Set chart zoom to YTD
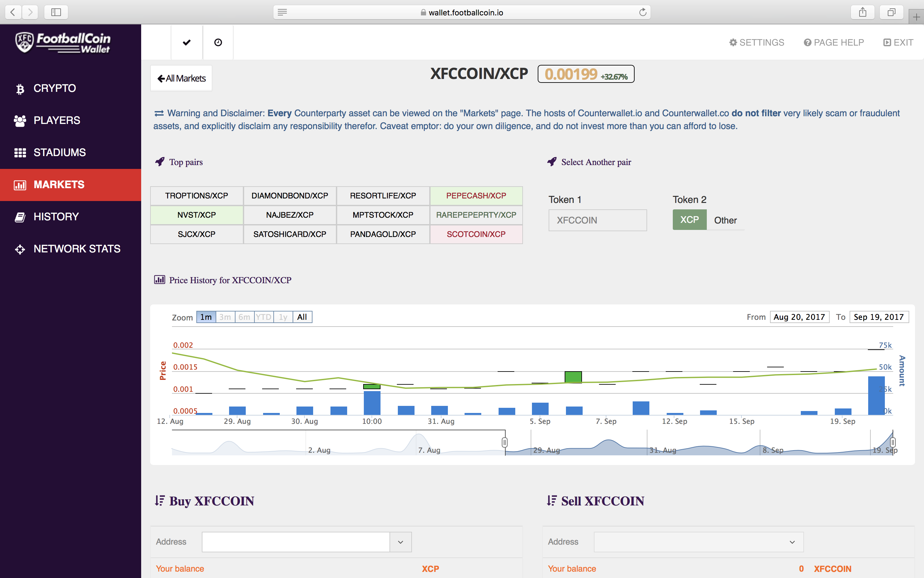The image size is (924, 578). 264,317
